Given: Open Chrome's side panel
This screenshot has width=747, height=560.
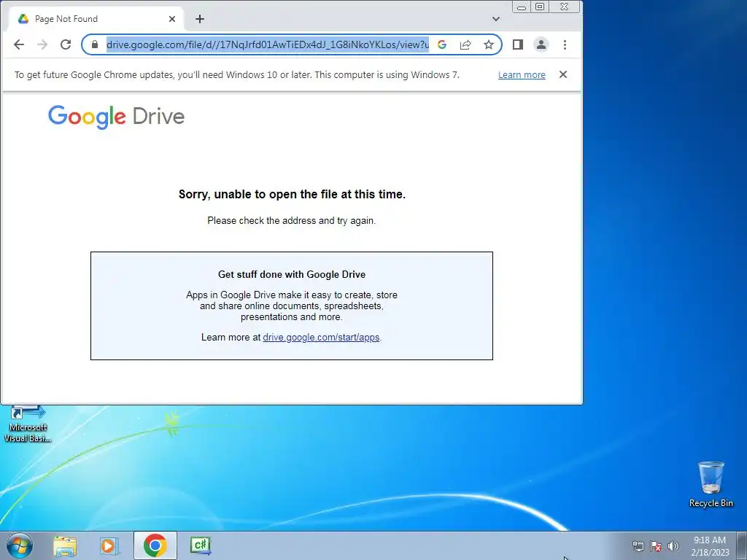Looking at the screenshot, I should (x=518, y=44).
